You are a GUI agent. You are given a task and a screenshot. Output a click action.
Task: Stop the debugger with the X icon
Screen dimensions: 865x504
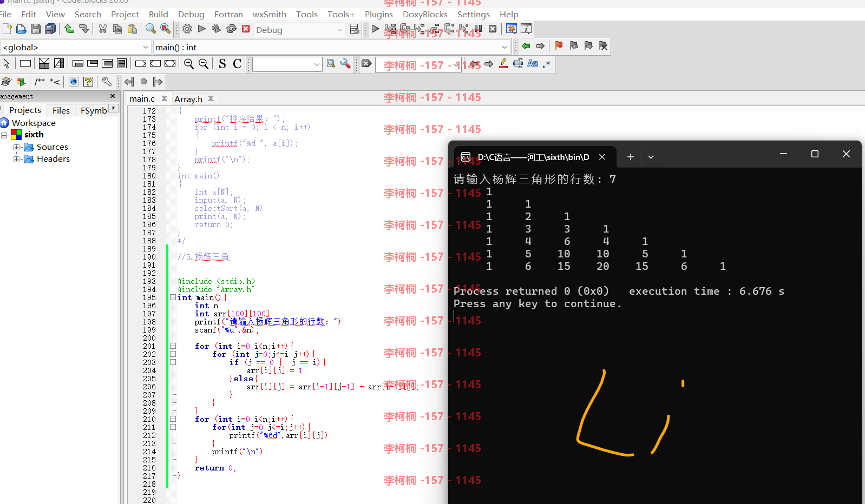(493, 29)
